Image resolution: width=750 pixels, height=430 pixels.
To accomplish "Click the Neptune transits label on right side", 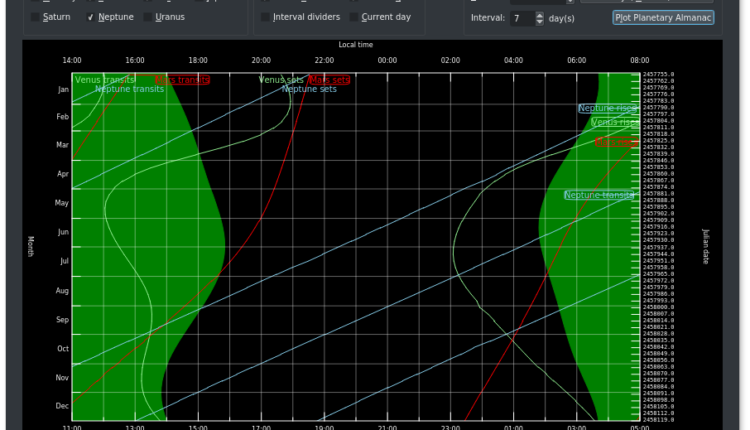I will [599, 195].
